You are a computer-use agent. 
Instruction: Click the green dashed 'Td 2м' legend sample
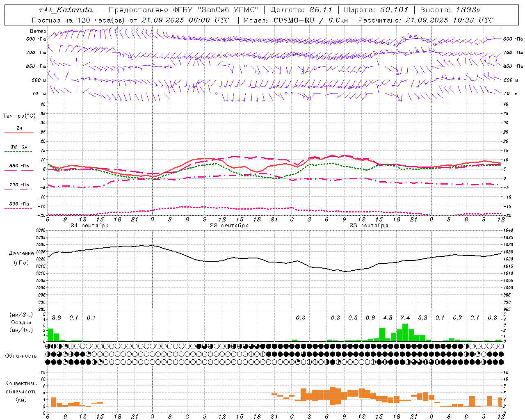tap(19, 152)
